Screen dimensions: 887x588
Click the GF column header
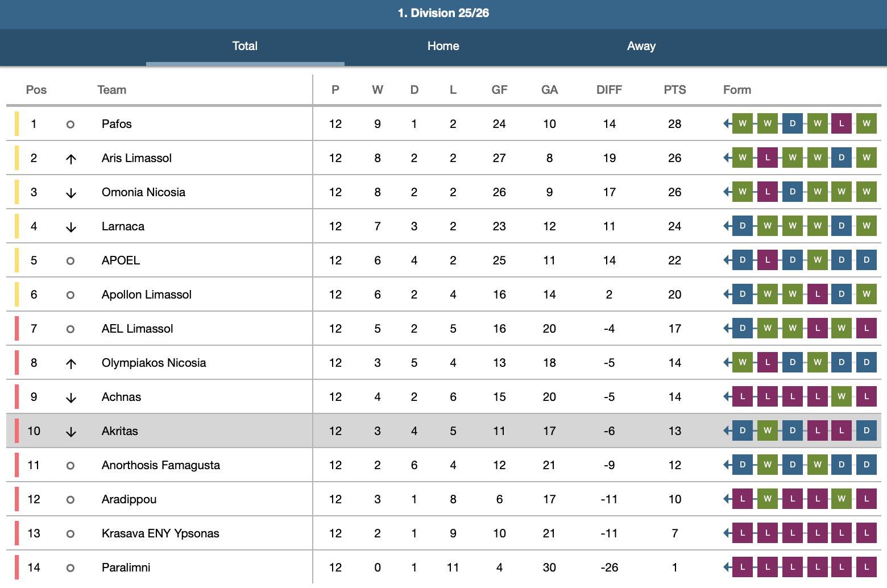click(499, 90)
